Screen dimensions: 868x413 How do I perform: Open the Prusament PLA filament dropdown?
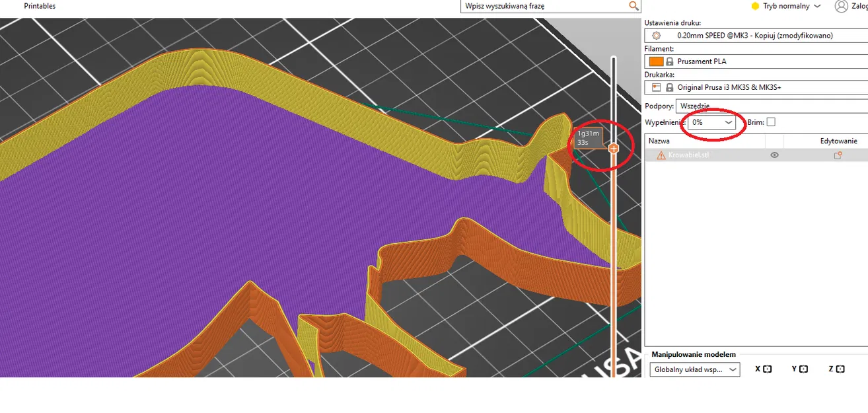[756, 61]
